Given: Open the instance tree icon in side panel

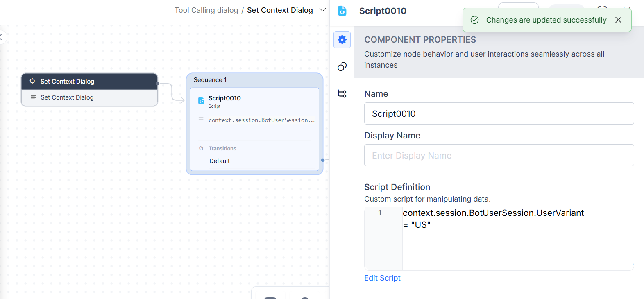Looking at the screenshot, I should pos(342,94).
